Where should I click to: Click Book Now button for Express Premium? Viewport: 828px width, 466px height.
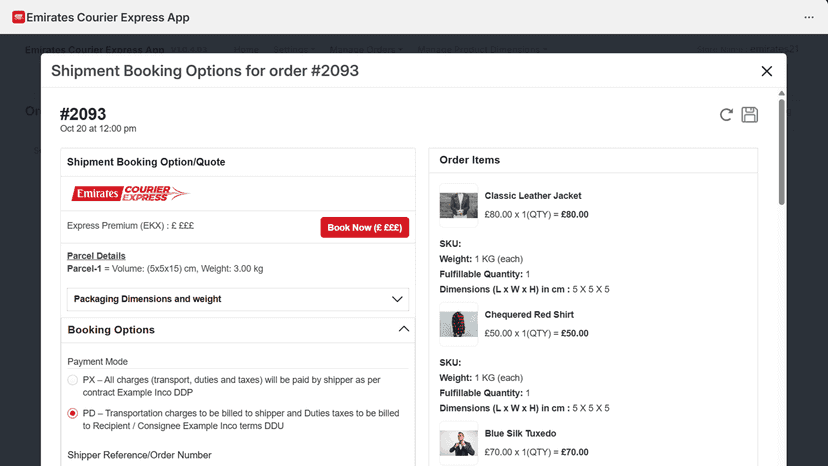point(364,228)
